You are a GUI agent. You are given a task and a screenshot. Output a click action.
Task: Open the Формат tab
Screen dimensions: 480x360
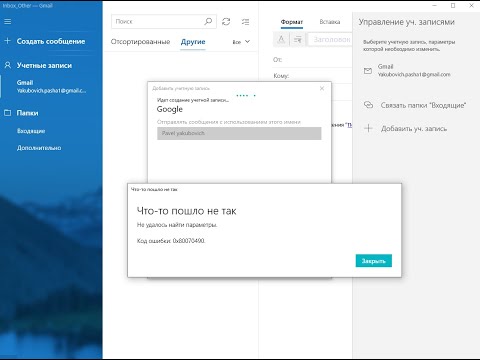tap(292, 22)
